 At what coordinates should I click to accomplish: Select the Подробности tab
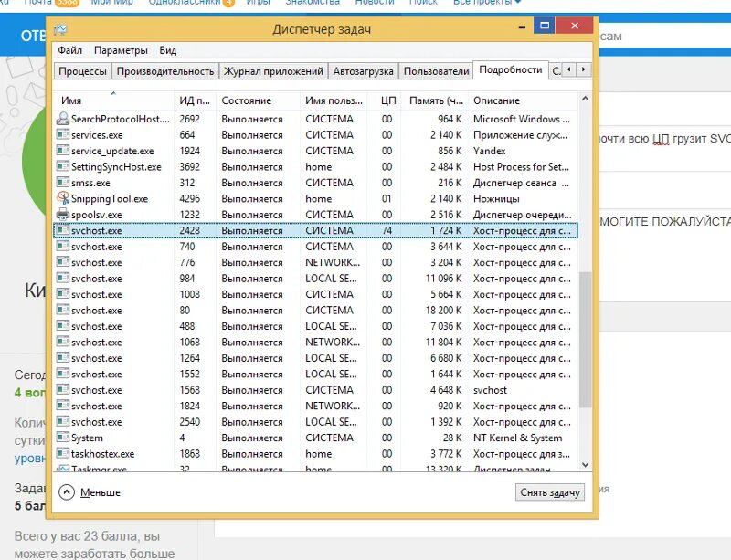click(x=511, y=70)
